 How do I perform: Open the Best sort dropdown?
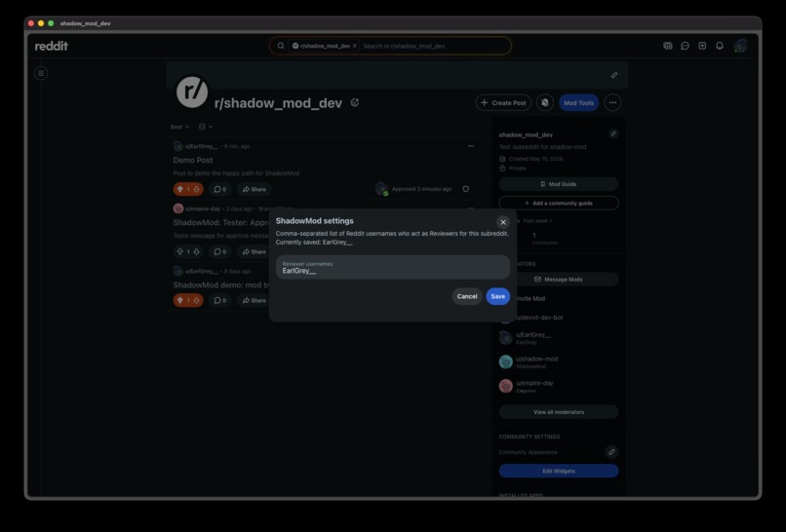click(x=180, y=128)
